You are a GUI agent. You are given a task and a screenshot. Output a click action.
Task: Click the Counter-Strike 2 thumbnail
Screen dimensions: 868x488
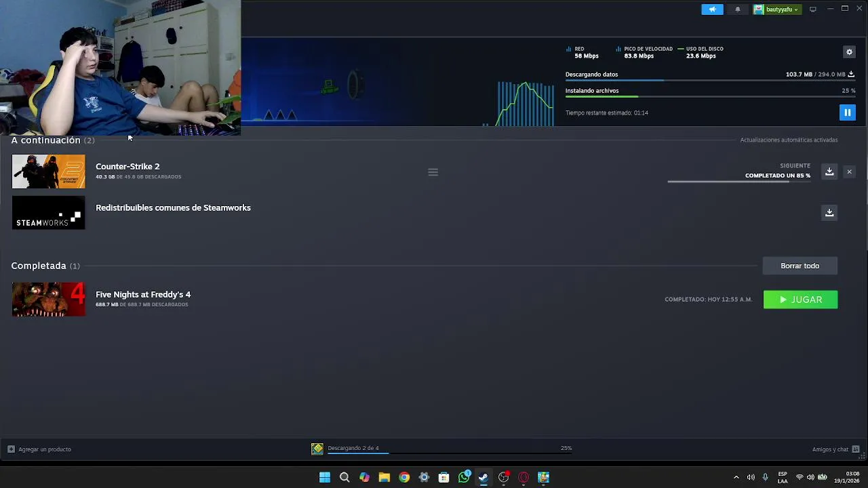[x=49, y=171]
